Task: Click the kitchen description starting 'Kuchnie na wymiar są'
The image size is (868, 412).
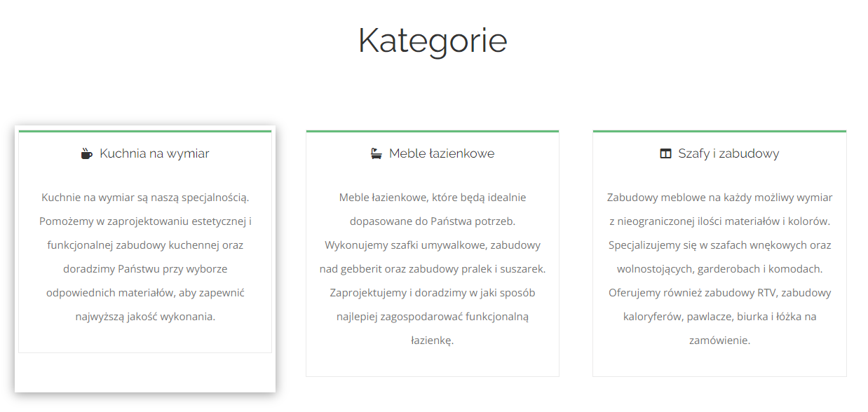Action: click(x=145, y=257)
